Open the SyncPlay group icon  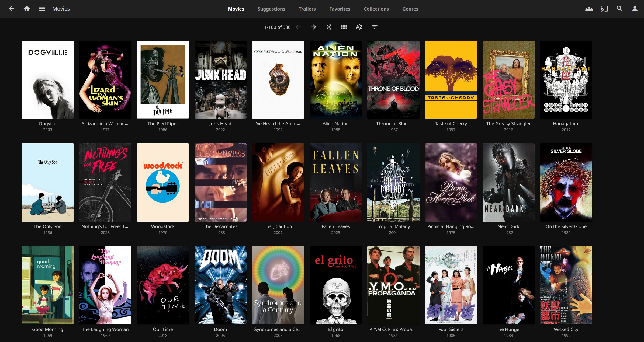click(589, 9)
